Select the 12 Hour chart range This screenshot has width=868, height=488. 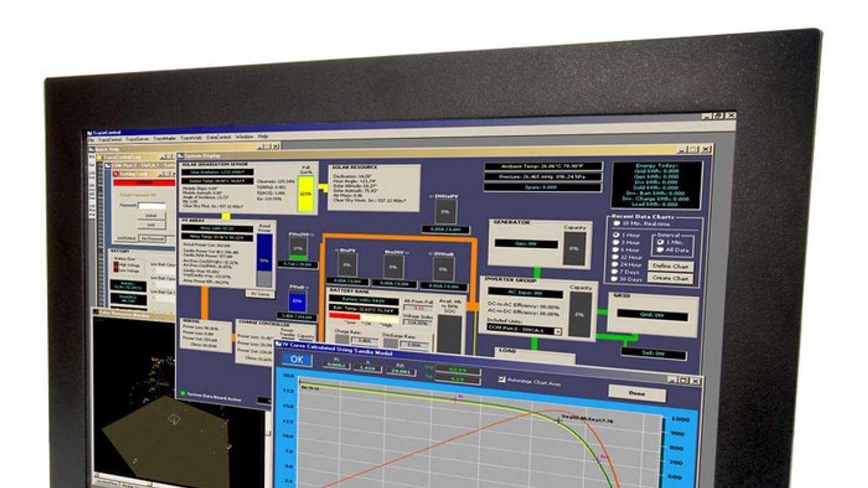point(616,258)
